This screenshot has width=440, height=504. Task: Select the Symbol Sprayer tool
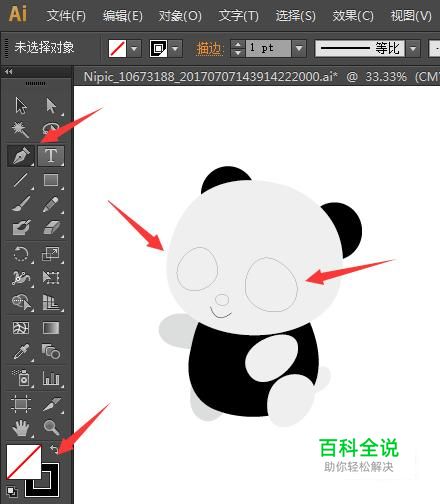pos(21,378)
